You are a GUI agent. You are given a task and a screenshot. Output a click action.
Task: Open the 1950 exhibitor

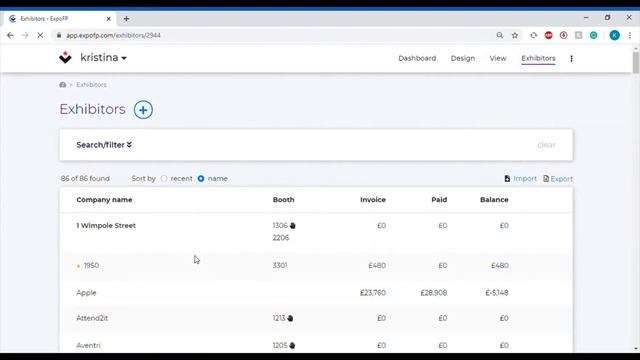(x=91, y=266)
